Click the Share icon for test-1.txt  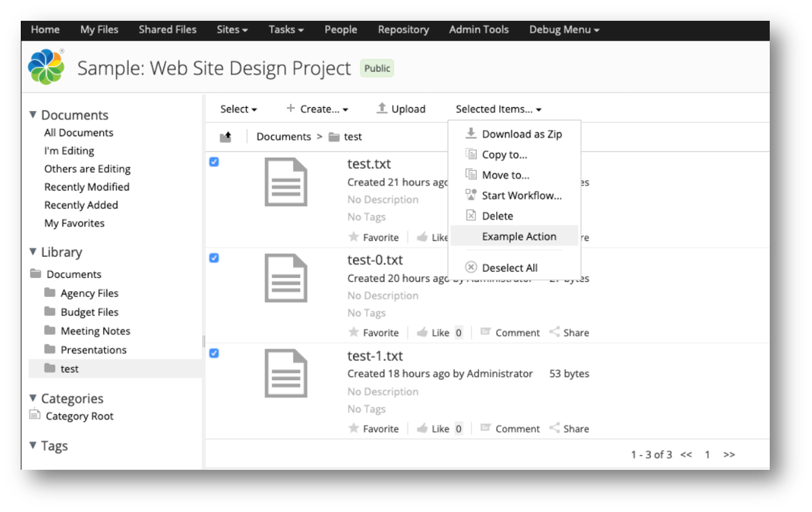pyautogui.click(x=555, y=428)
